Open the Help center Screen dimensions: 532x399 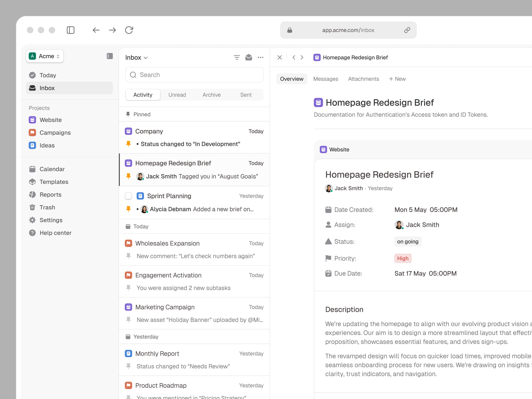(55, 233)
